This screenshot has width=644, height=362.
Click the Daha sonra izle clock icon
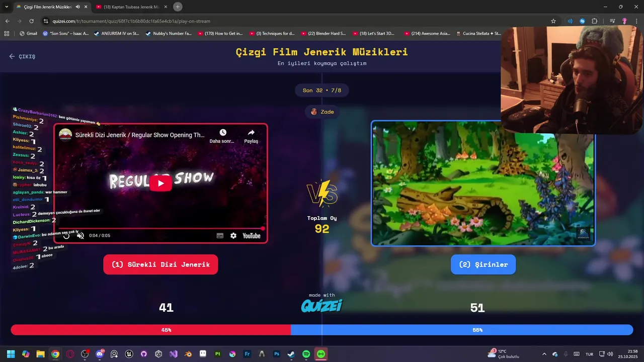[222, 132]
